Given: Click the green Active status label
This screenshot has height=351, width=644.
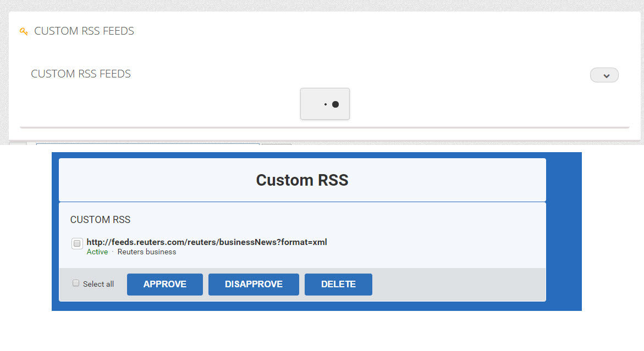Looking at the screenshot, I should pyautogui.click(x=97, y=252).
